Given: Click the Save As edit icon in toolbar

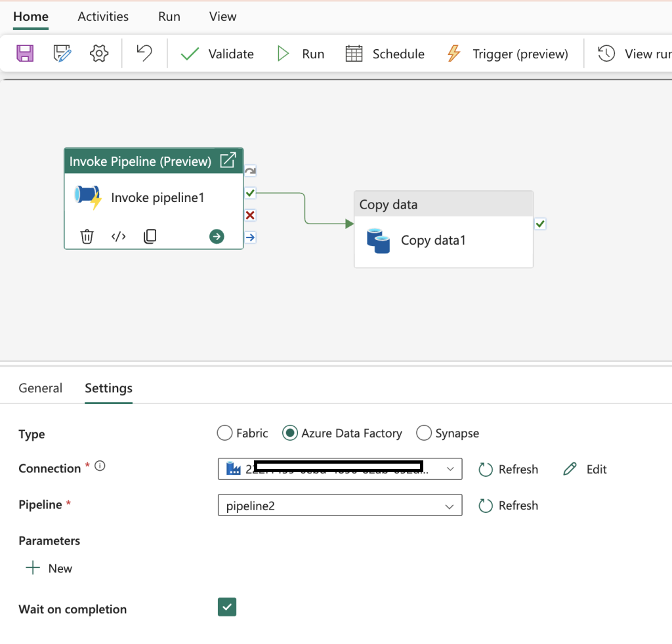Looking at the screenshot, I should 62,53.
